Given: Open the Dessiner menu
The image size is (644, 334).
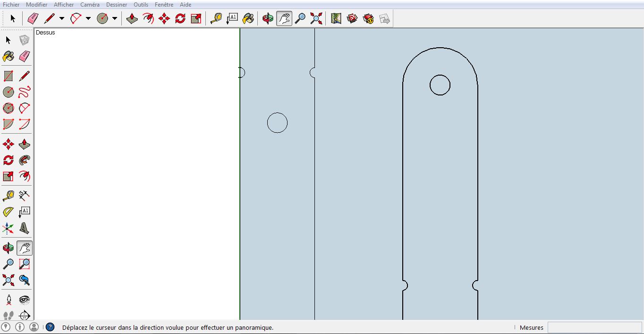Looking at the screenshot, I should (117, 5).
